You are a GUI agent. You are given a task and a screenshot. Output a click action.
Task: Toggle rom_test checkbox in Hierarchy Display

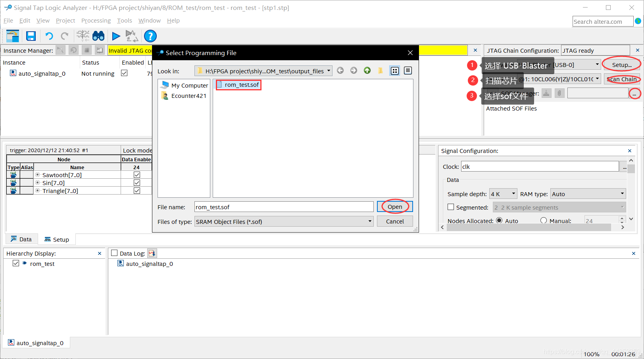point(16,263)
